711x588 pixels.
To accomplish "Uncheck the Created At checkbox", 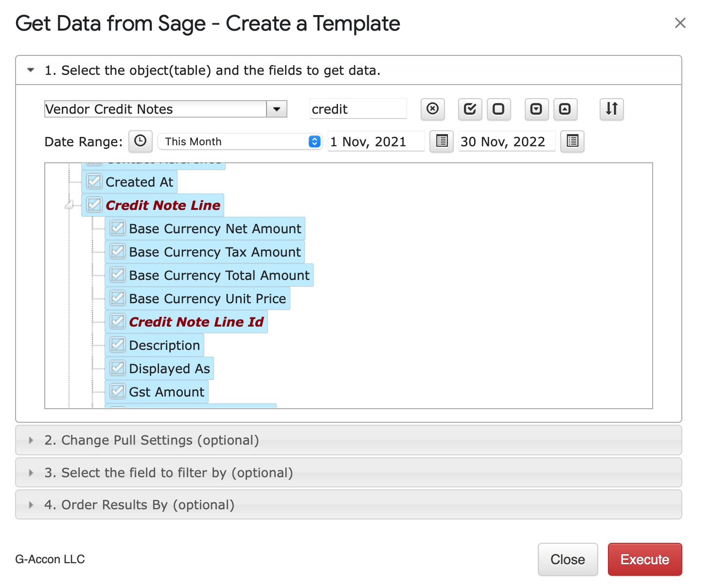I will click(94, 182).
